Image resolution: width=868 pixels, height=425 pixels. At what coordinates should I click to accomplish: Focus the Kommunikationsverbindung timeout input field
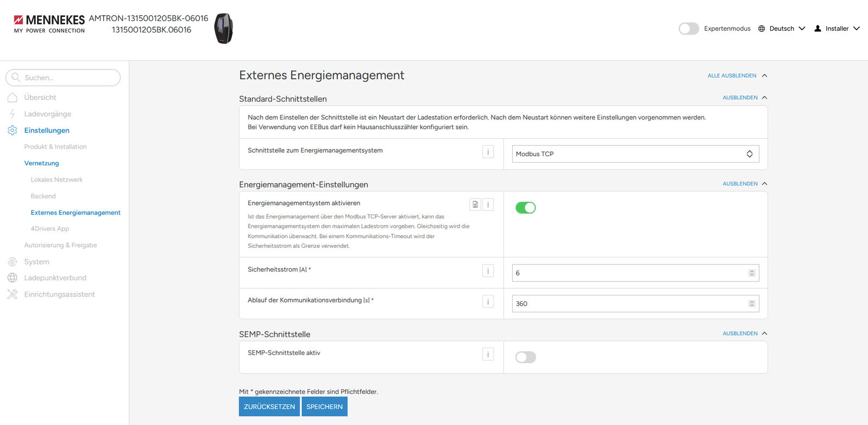[x=635, y=304]
